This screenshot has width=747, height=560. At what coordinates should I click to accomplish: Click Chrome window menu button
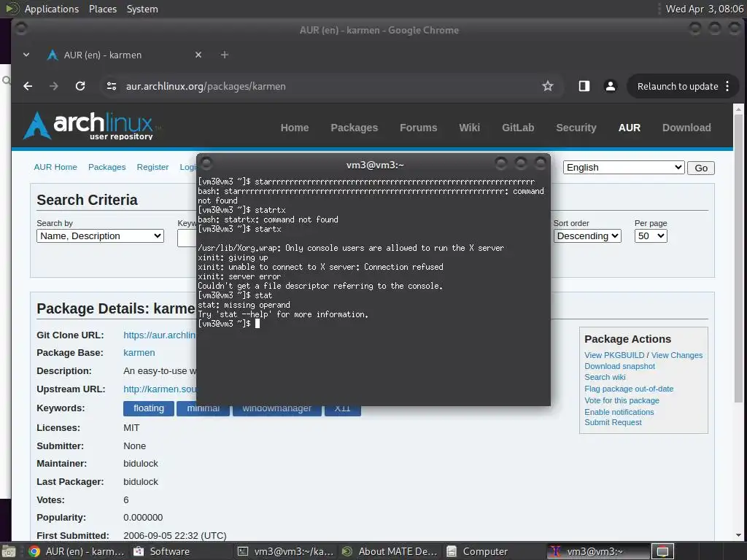21,28
